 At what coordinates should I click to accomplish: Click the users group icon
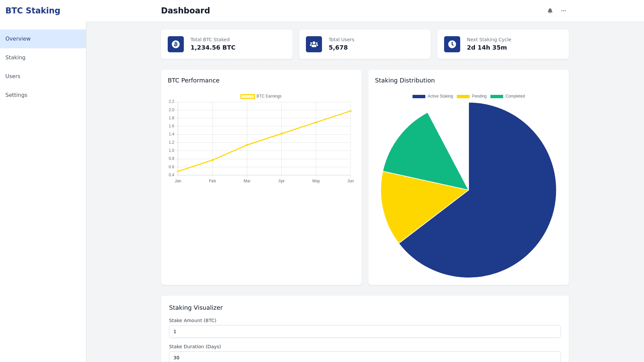[x=314, y=44]
